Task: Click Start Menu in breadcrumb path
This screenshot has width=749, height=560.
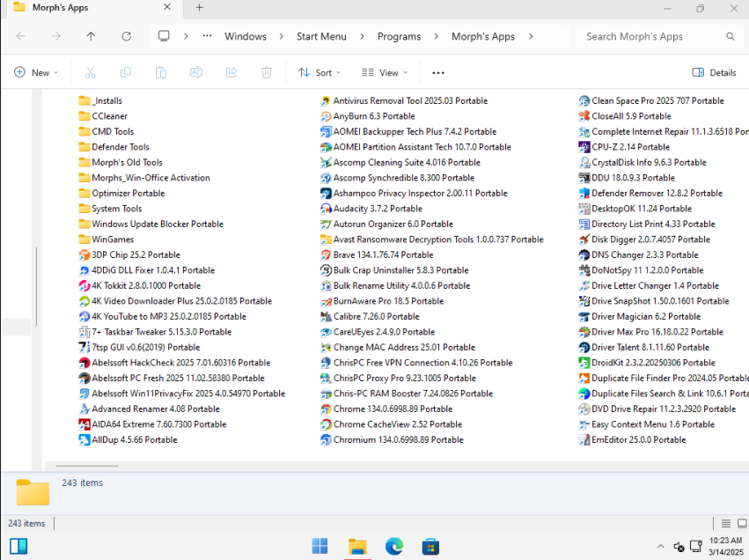Action: coord(321,36)
